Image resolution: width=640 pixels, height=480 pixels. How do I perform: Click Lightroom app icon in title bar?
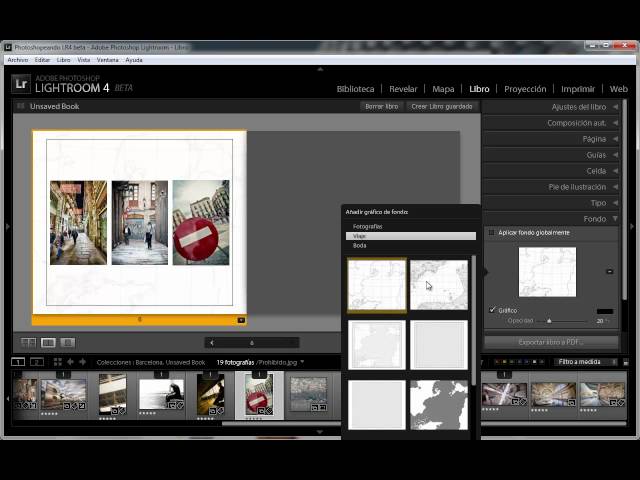click(8, 47)
